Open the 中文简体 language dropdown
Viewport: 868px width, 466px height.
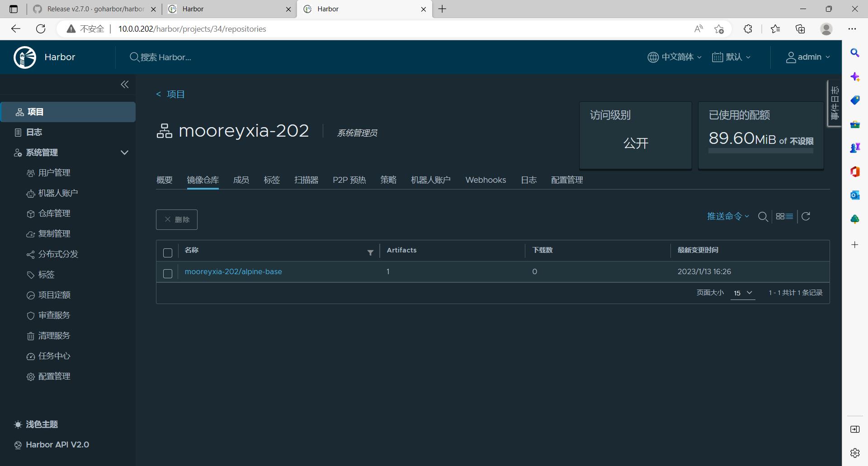click(675, 57)
